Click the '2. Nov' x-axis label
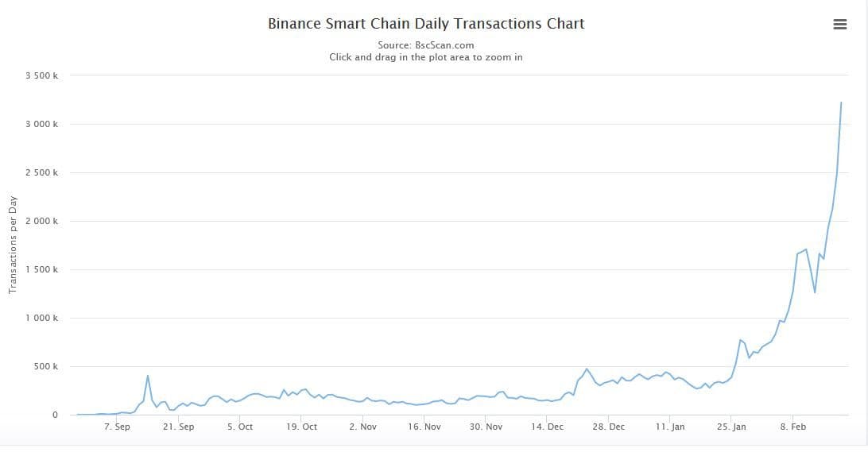The image size is (868, 452). pos(362,427)
